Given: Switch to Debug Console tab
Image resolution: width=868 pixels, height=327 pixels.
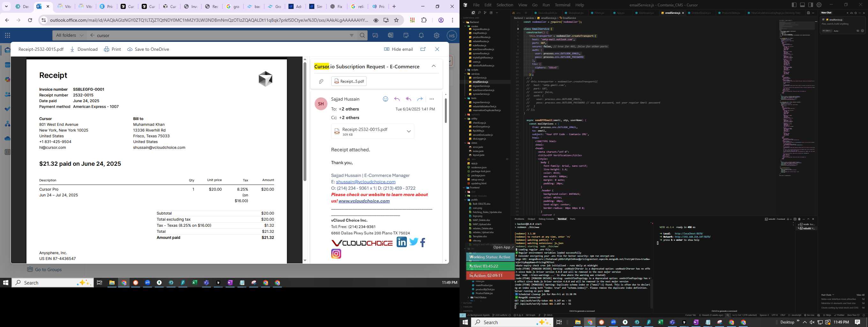Looking at the screenshot, I should tap(546, 219).
